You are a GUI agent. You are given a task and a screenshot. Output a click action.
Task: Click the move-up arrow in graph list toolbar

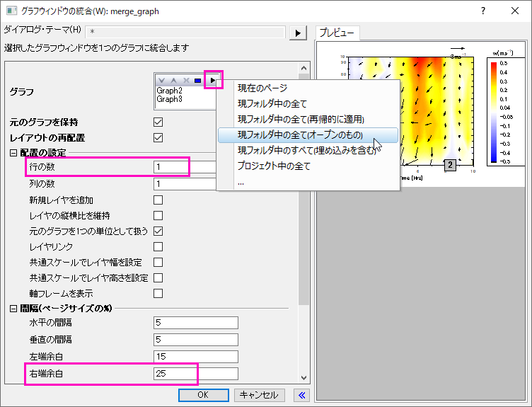tap(174, 81)
